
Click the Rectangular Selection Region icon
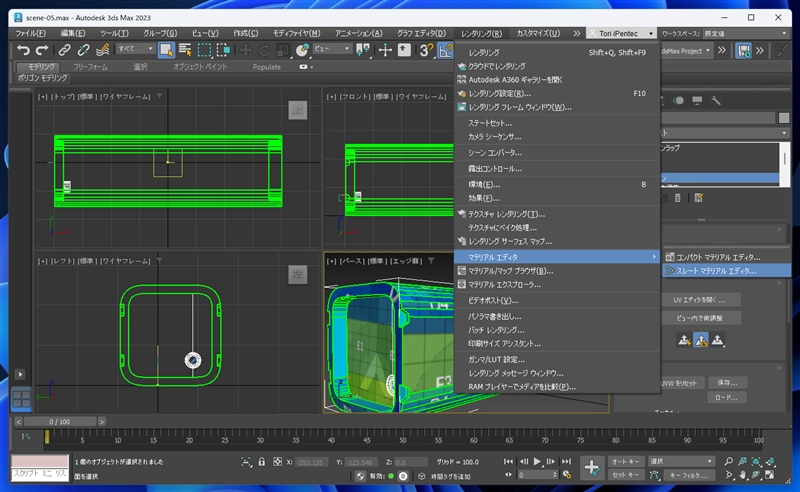(x=206, y=49)
